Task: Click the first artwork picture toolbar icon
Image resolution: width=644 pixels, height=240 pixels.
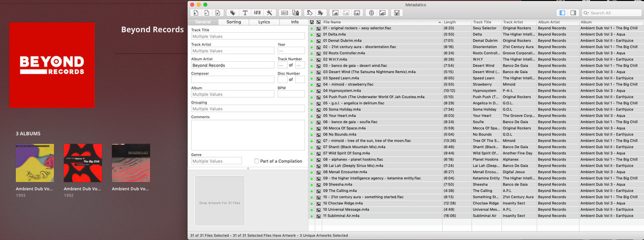Action: point(335,13)
